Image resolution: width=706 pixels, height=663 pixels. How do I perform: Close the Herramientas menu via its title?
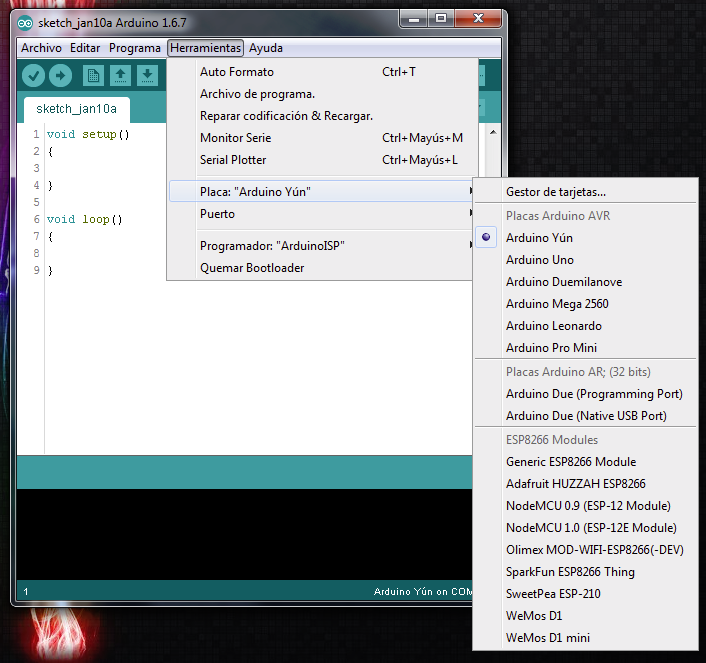[x=205, y=48]
